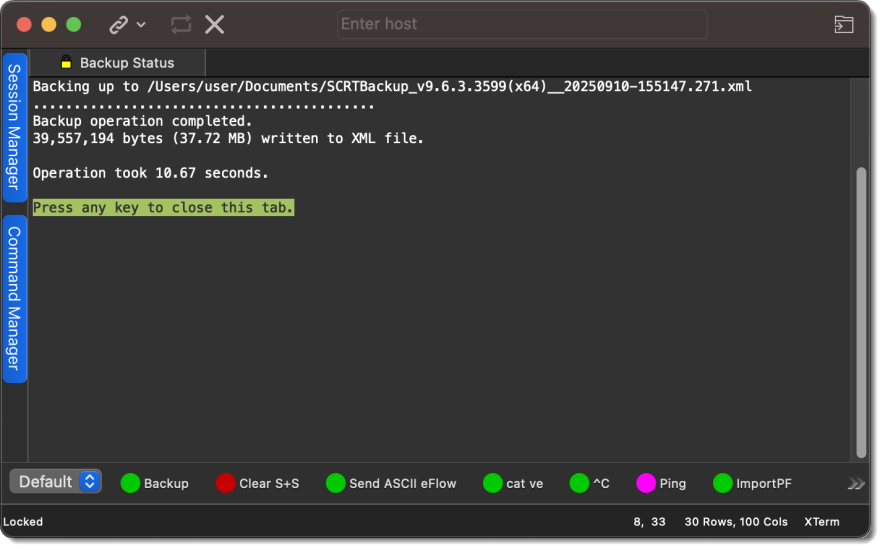Select the Backup Status tab
The height and width of the screenshot is (550, 883).
point(126,62)
